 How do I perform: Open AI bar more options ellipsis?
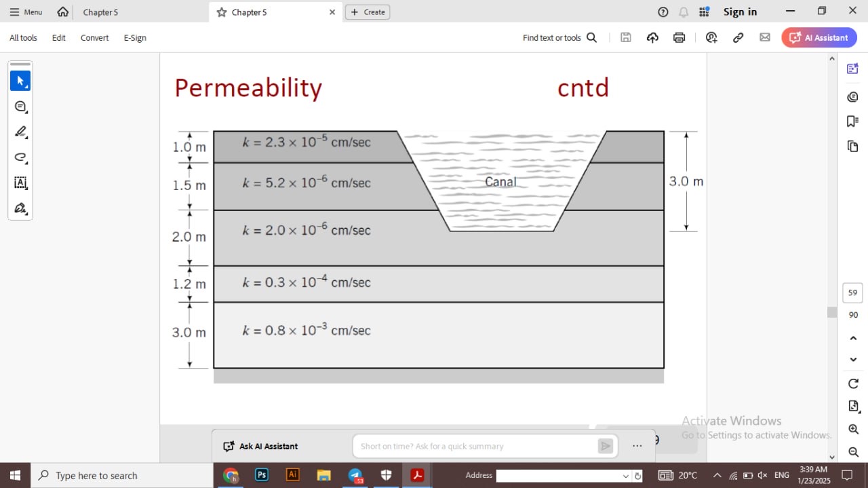(x=637, y=446)
